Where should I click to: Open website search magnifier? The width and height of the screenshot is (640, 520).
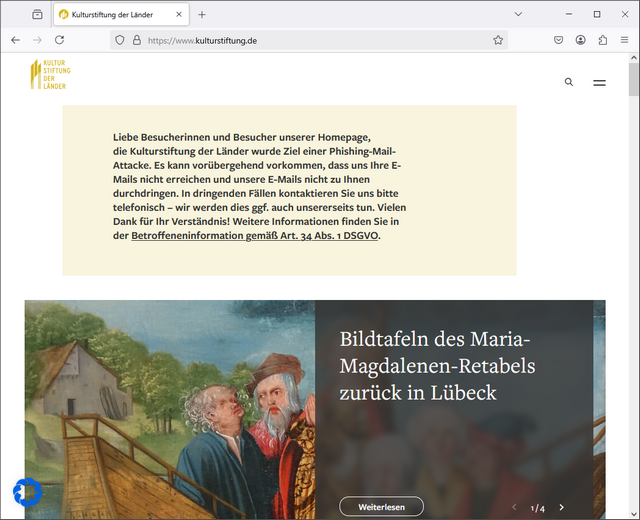(569, 82)
